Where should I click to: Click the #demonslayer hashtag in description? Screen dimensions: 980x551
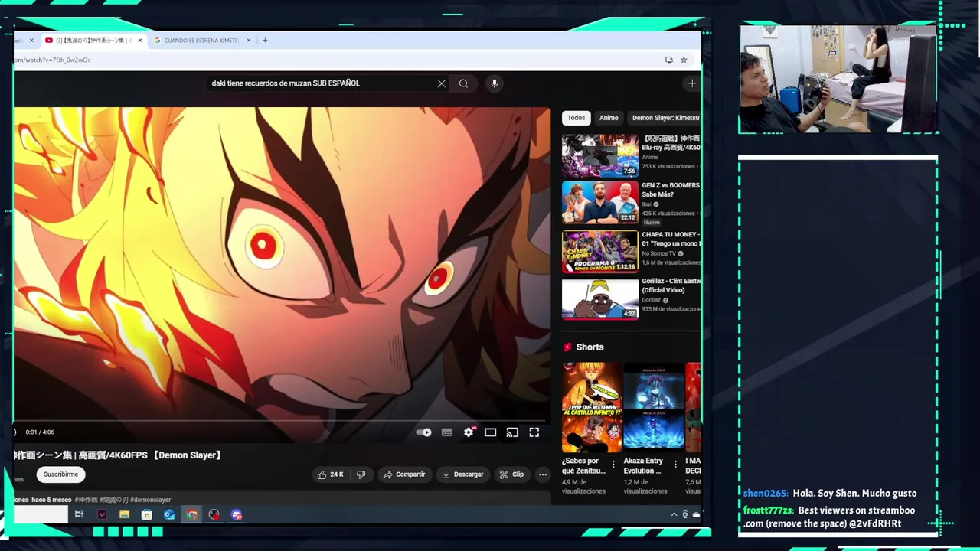coord(151,500)
